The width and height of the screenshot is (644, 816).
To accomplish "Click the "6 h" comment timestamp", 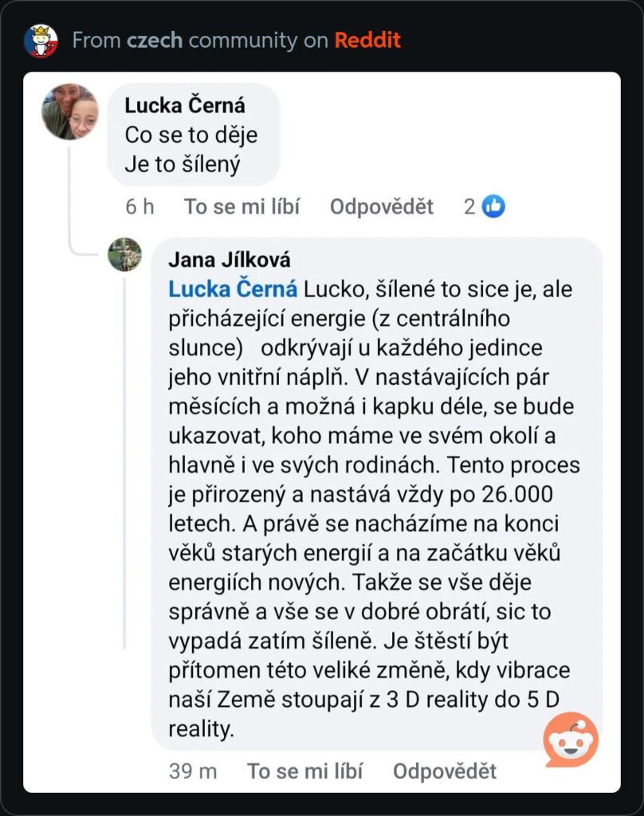I will [x=139, y=206].
